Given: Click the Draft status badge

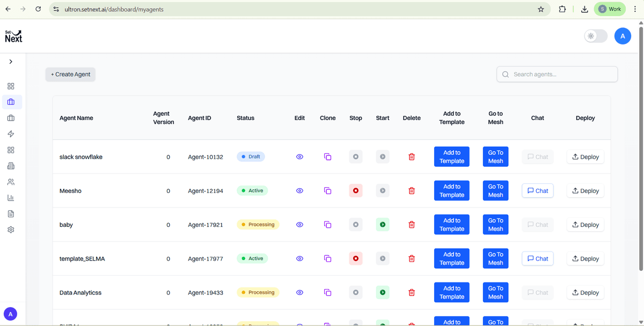Looking at the screenshot, I should pos(251,157).
